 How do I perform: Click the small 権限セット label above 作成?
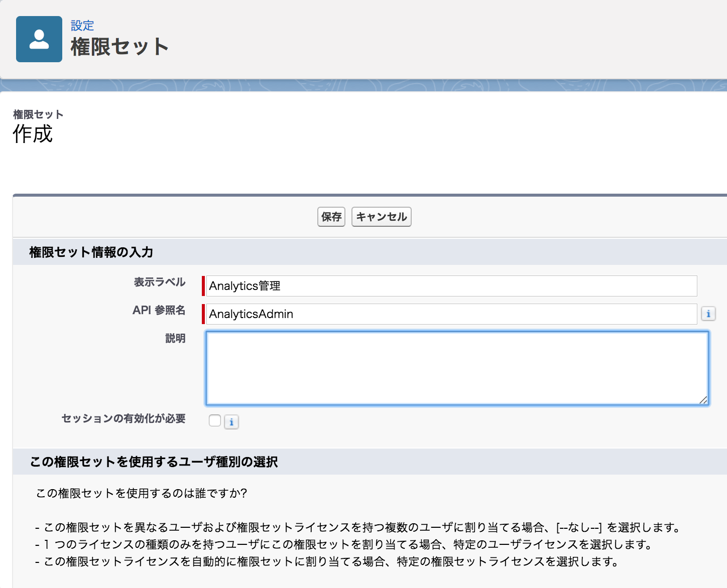pos(38,114)
